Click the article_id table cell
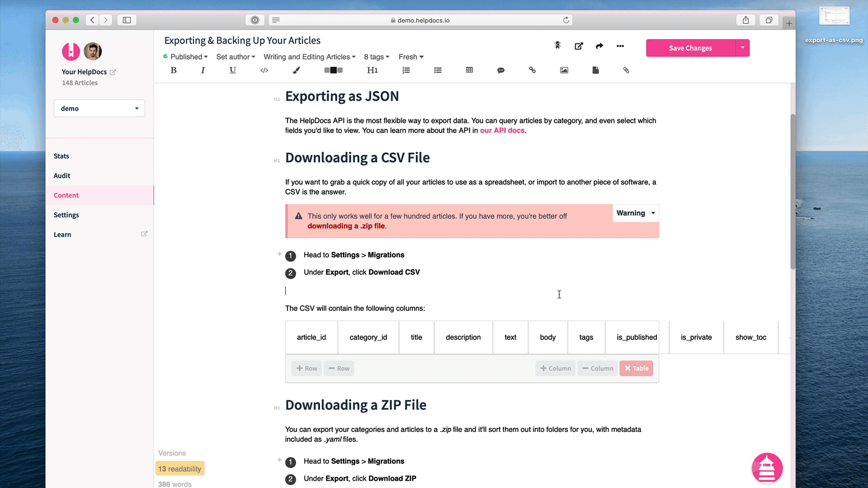Image resolution: width=868 pixels, height=488 pixels. click(312, 337)
